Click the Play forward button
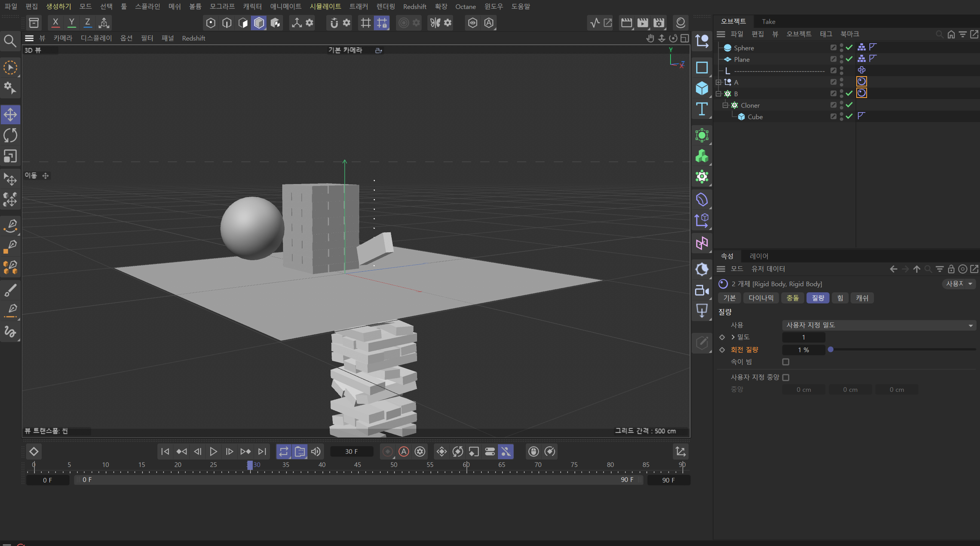Image resolution: width=980 pixels, height=546 pixels. pos(213,451)
